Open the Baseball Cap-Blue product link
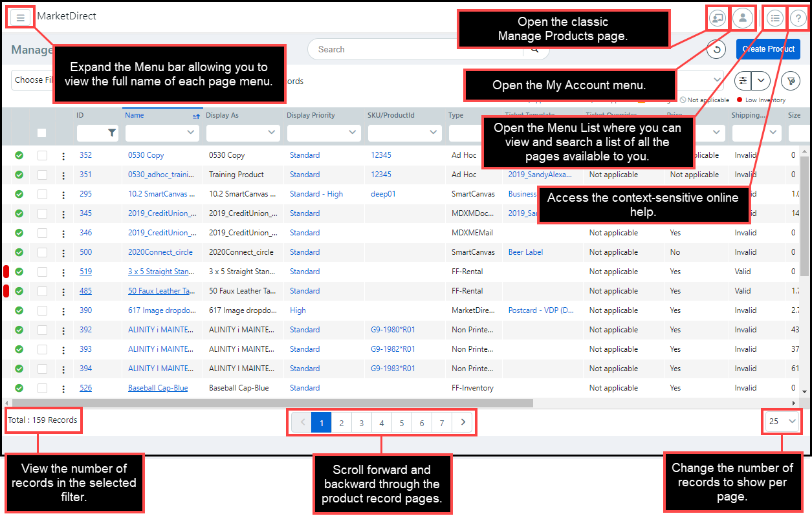 [158, 388]
